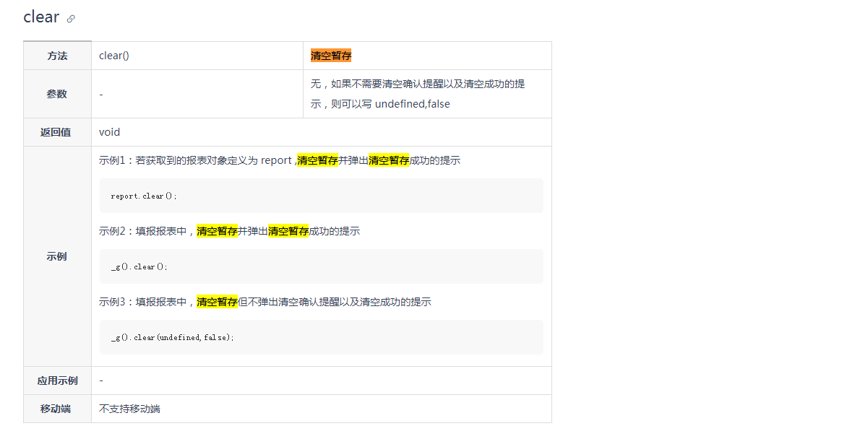The image size is (868, 426).
Task: Click orange highlighted 清空暂存 description cell
Action: [x=427, y=56]
